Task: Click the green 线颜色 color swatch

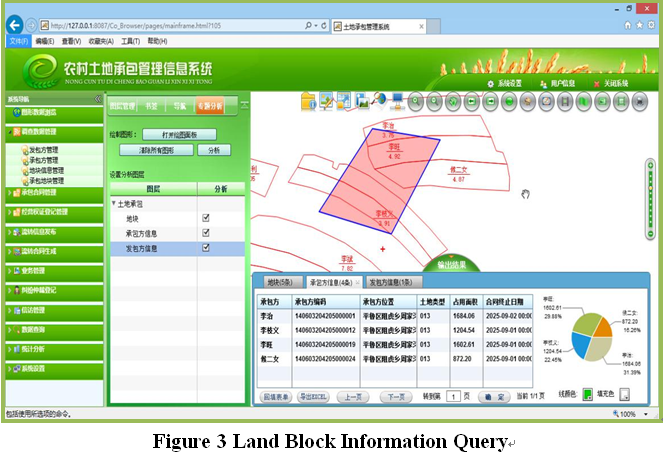Action: [588, 396]
